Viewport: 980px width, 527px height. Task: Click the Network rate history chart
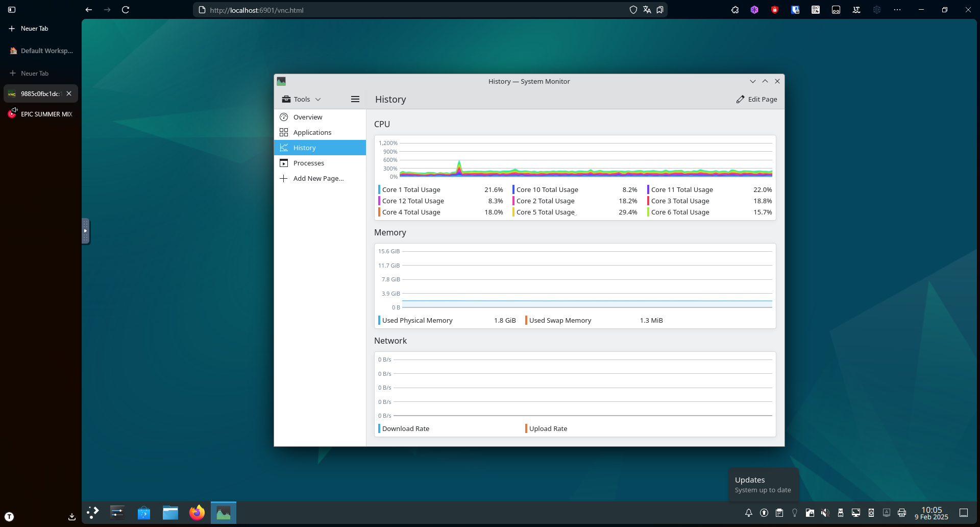point(575,388)
